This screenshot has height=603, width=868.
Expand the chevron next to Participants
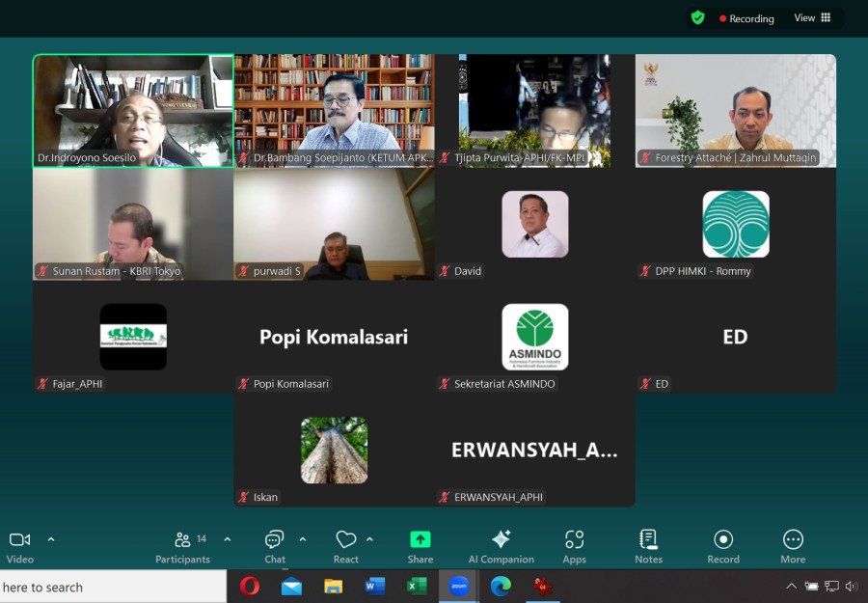(x=228, y=539)
